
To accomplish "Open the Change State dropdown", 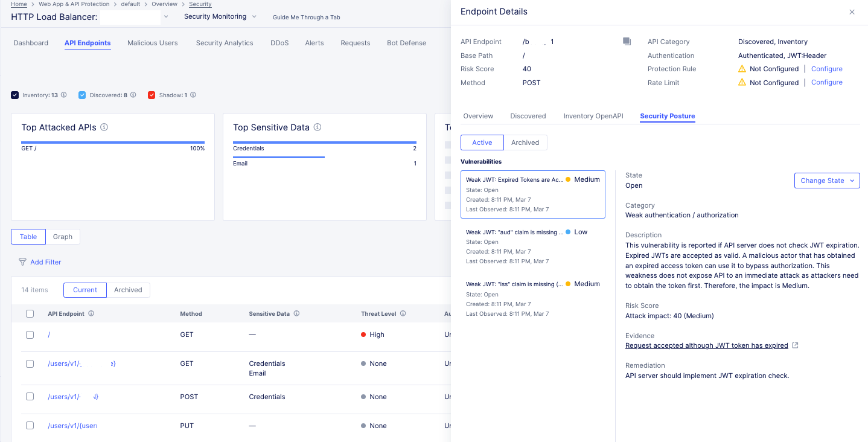I will click(827, 180).
